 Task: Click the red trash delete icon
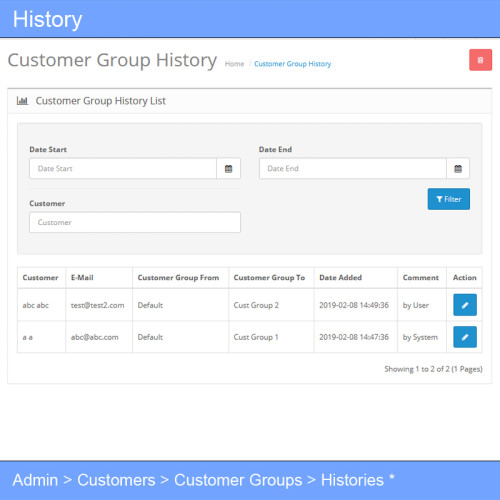tap(480, 60)
